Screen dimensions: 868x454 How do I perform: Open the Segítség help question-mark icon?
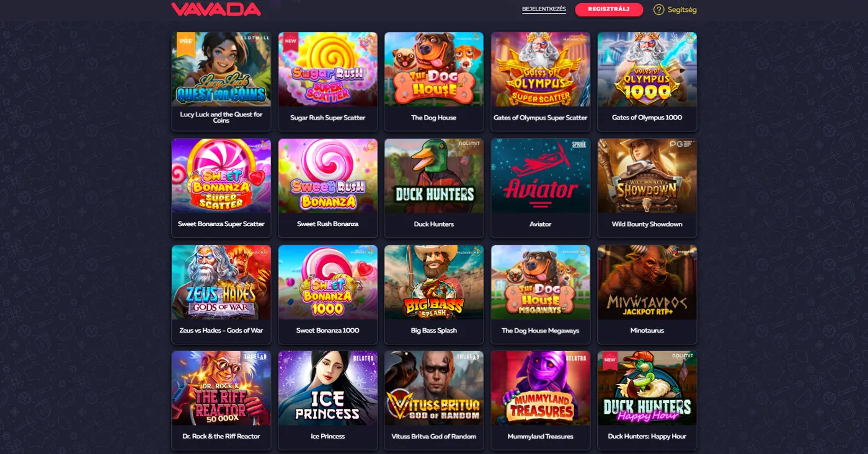pos(658,9)
